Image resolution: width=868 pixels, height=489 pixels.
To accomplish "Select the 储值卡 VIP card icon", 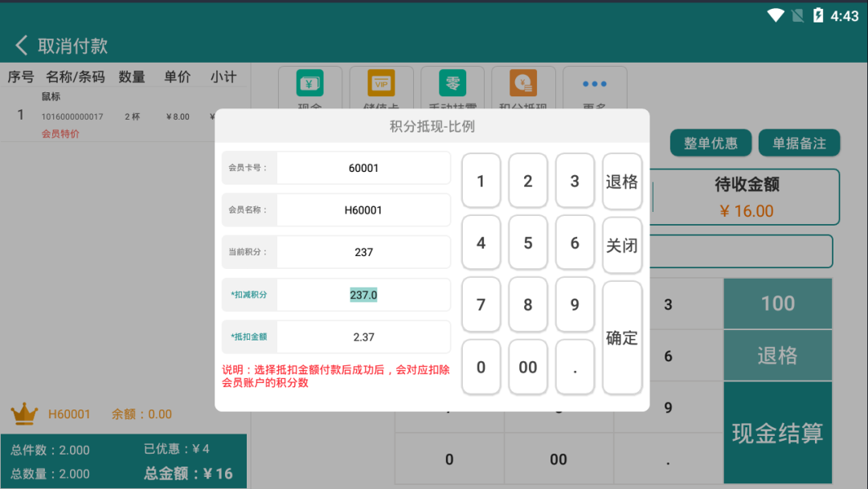I will (x=381, y=84).
